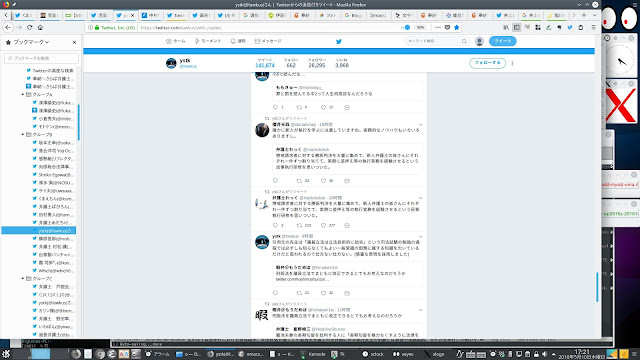Close the bookmarks sidebar with the X

click(74, 42)
